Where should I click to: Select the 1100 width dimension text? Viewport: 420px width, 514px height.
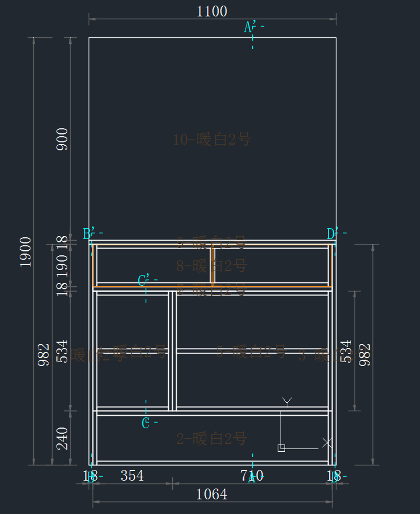click(x=212, y=12)
